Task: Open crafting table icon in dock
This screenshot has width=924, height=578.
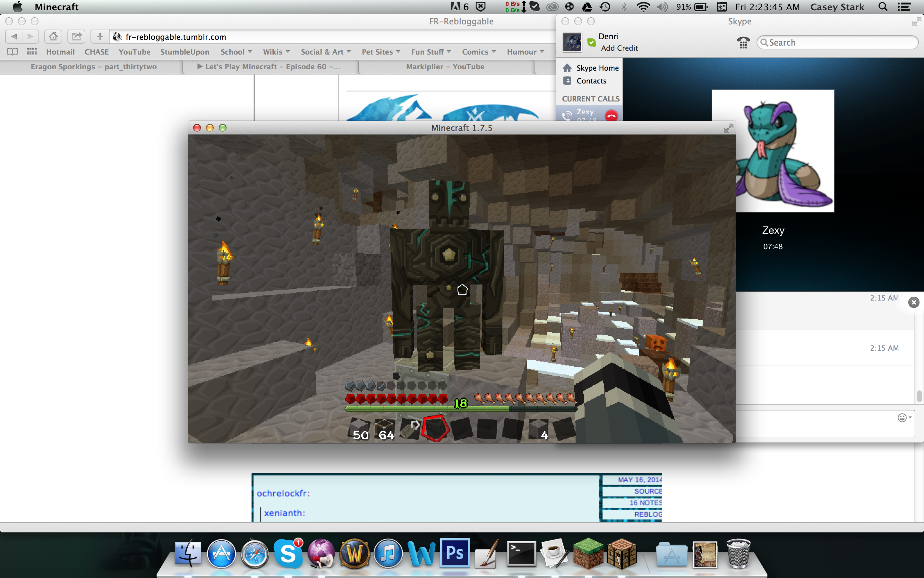Action: (x=621, y=553)
